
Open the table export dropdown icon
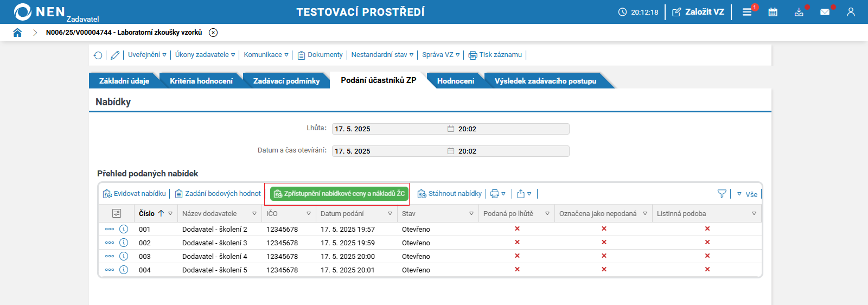coord(524,194)
